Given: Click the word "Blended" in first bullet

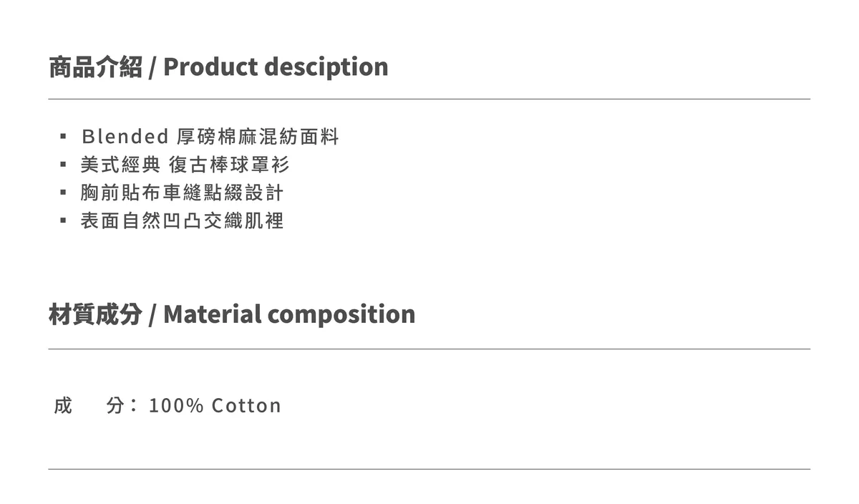Looking at the screenshot, I should (125, 136).
